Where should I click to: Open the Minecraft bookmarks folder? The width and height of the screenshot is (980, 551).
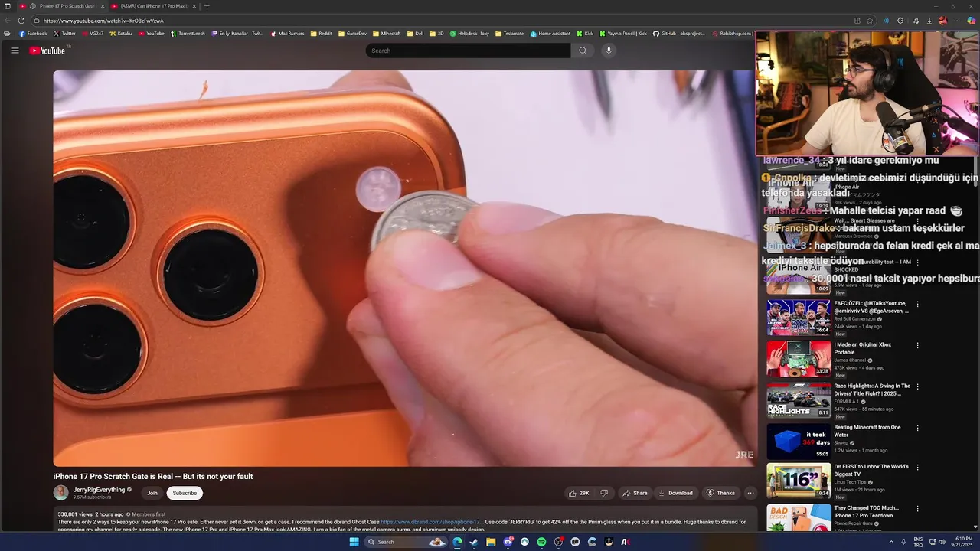pyautogui.click(x=387, y=34)
